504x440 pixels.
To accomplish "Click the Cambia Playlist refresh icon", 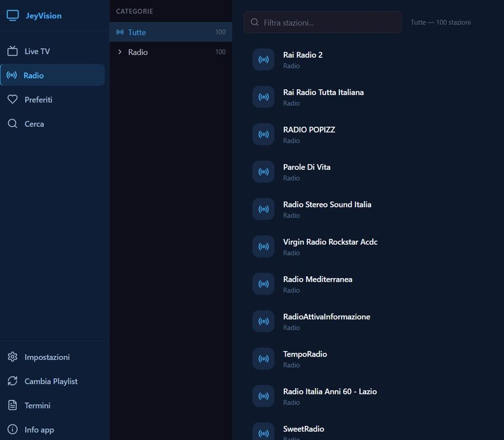I will tap(12, 381).
